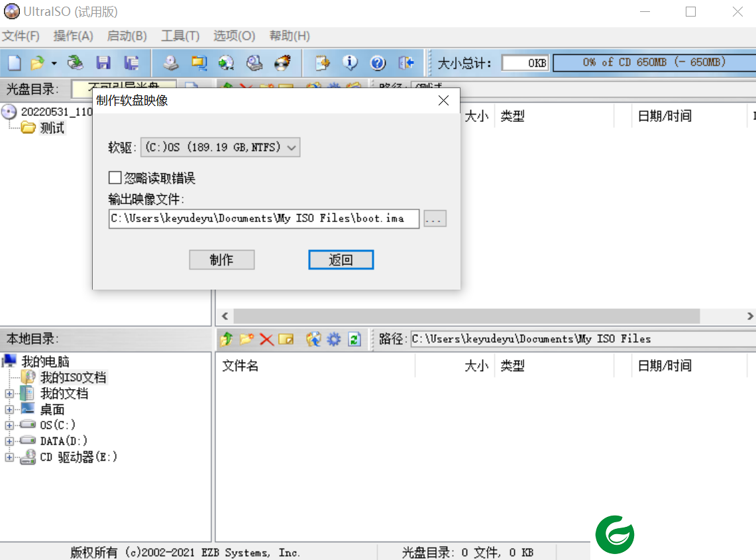Expand the OS(C:) tree node
Image resolution: width=756 pixels, height=560 pixels.
tap(9, 425)
